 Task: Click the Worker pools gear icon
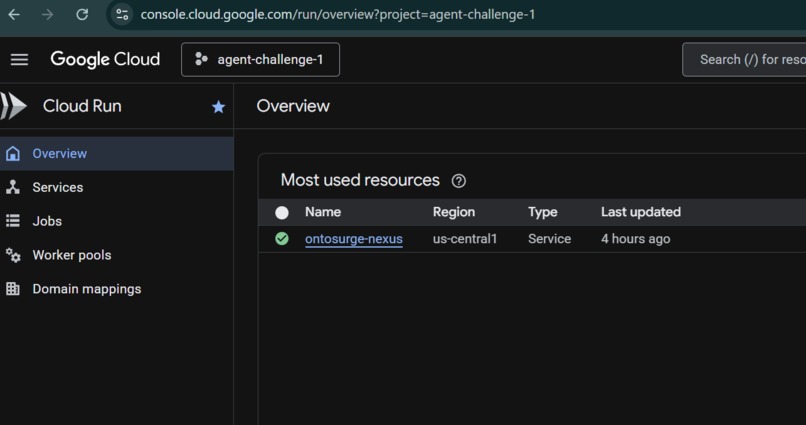pos(13,255)
